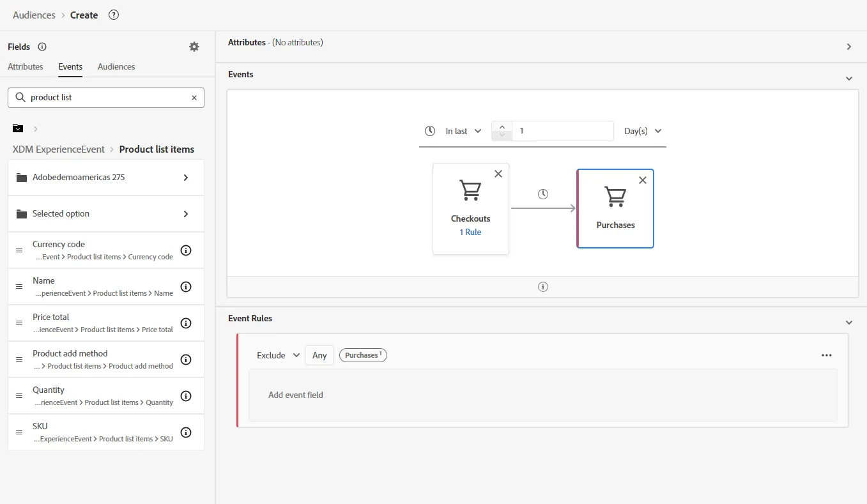
Task: Show info for Name field
Action: (x=186, y=287)
